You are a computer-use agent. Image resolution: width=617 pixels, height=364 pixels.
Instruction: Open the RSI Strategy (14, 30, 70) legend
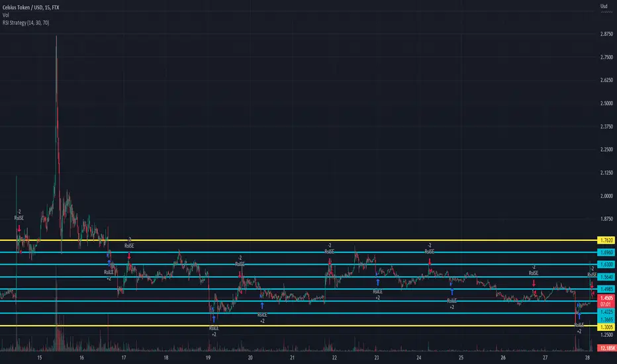click(26, 23)
